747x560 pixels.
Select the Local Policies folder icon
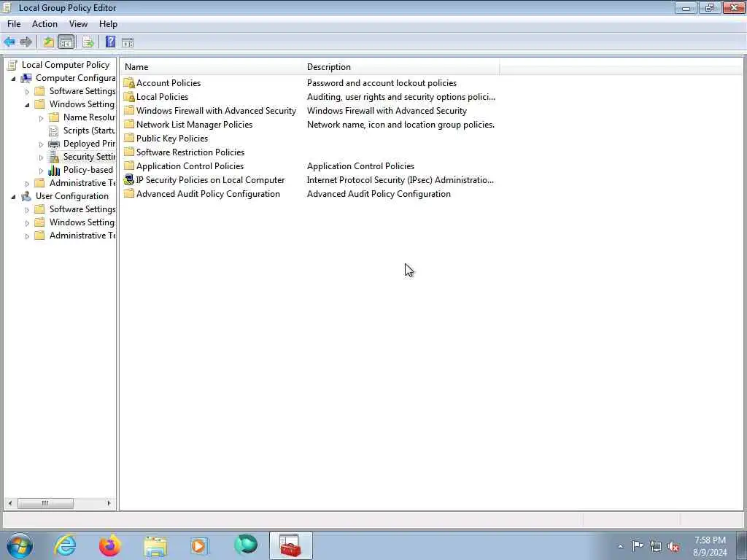point(129,97)
